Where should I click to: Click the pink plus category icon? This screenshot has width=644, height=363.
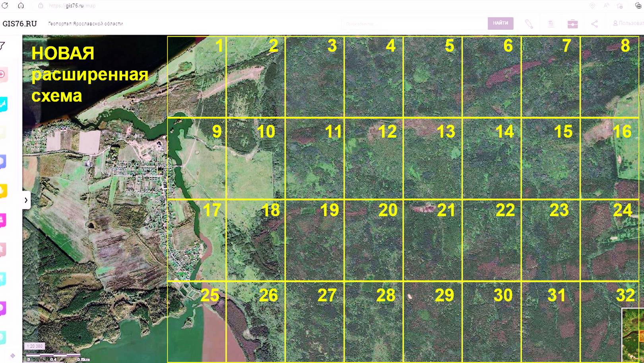point(3,74)
